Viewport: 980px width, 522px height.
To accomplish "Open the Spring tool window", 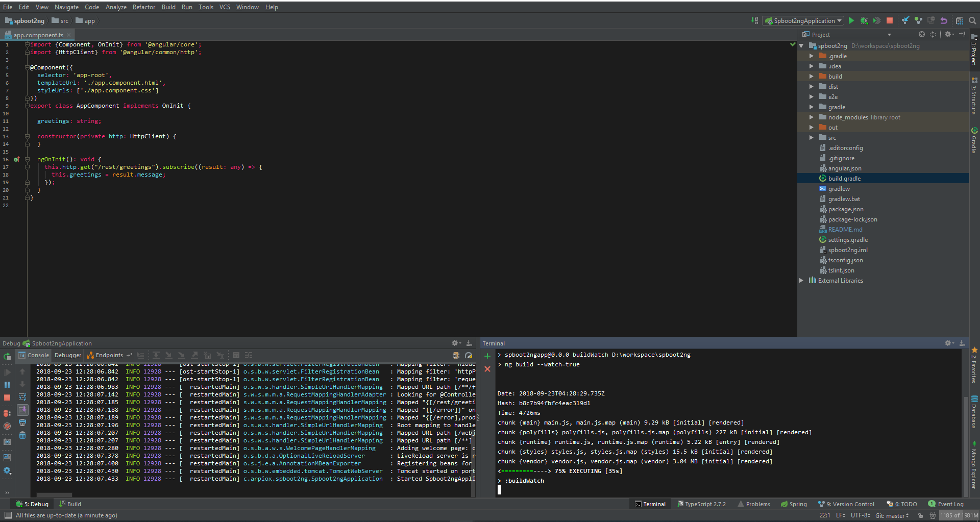I will pyautogui.click(x=794, y=504).
